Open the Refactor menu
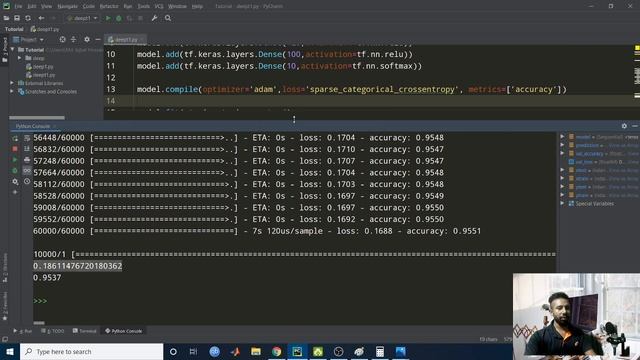This screenshot has width=640, height=360. tap(109, 7)
